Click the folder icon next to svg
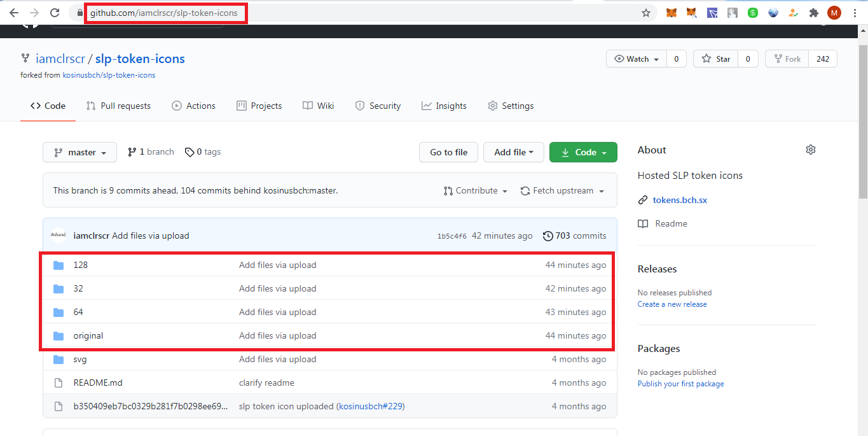 point(59,359)
